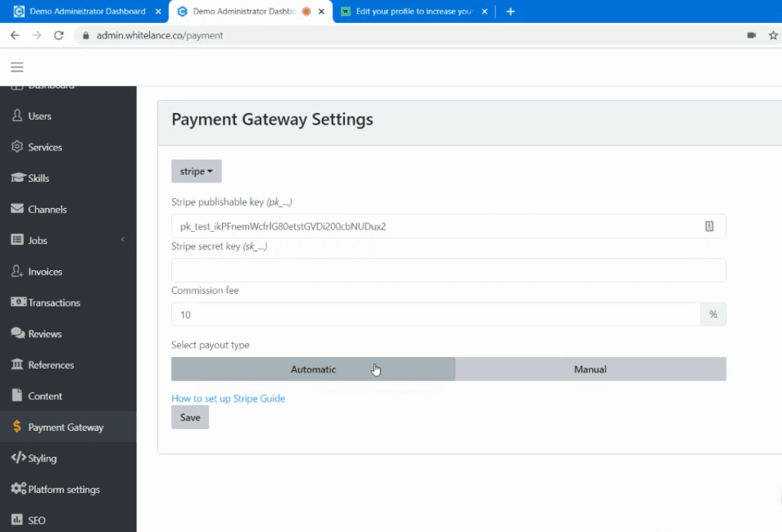
Task: Click the Channels envelope icon
Action: 17,208
